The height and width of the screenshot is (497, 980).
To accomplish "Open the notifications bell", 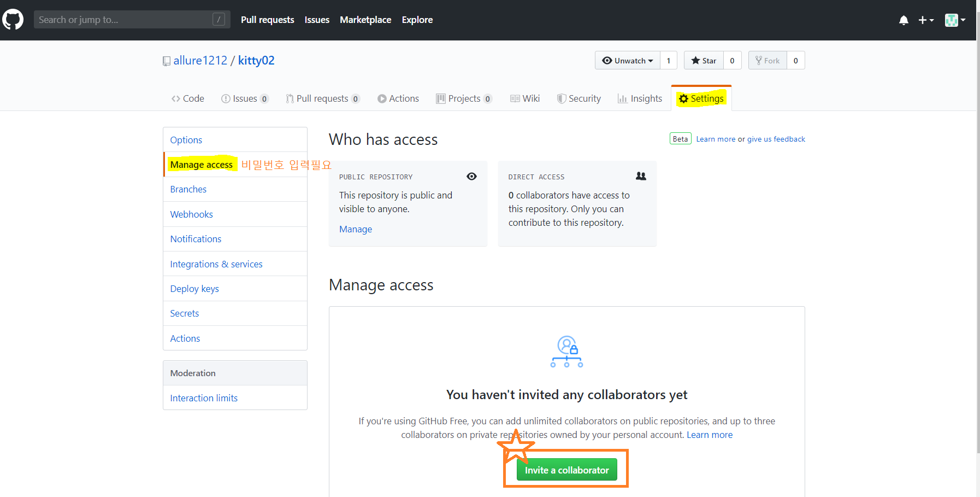I will [904, 20].
